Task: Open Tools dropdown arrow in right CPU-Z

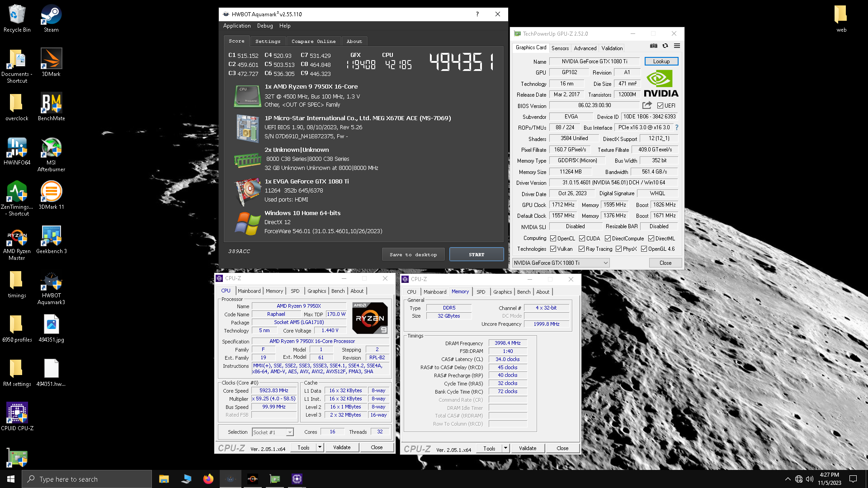Action: tap(505, 448)
